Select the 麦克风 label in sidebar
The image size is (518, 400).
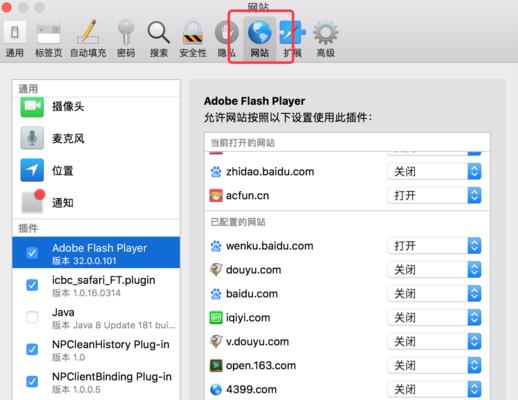coord(68,138)
